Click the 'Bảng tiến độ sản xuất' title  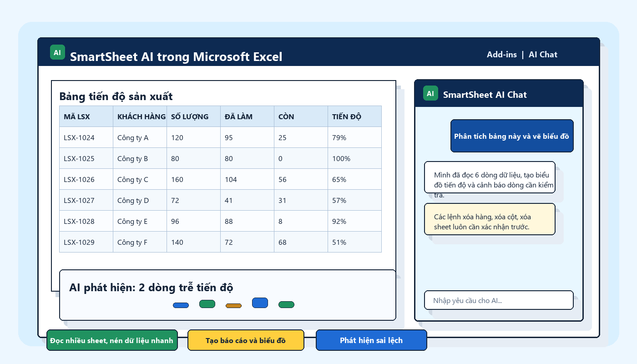tap(116, 96)
